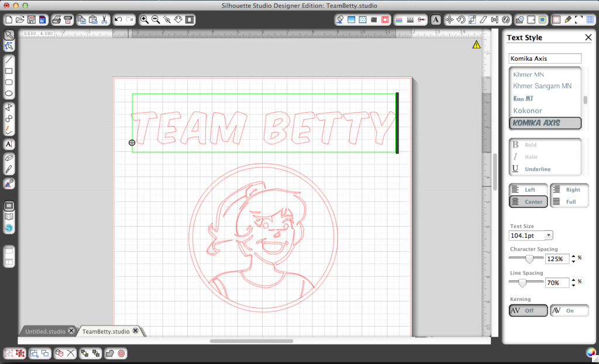Screen dimensions: 599x364
Task: Open the Fill Color window icon
Action: pos(340,19)
